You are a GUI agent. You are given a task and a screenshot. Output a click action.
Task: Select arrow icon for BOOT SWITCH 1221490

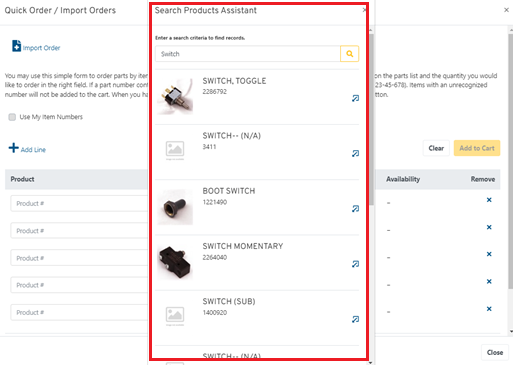(x=355, y=209)
